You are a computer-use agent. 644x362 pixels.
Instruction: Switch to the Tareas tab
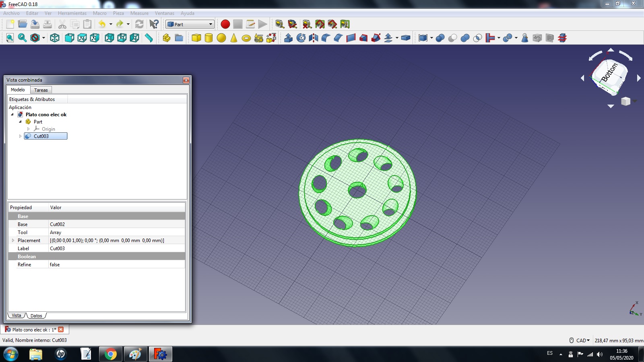coord(41,90)
